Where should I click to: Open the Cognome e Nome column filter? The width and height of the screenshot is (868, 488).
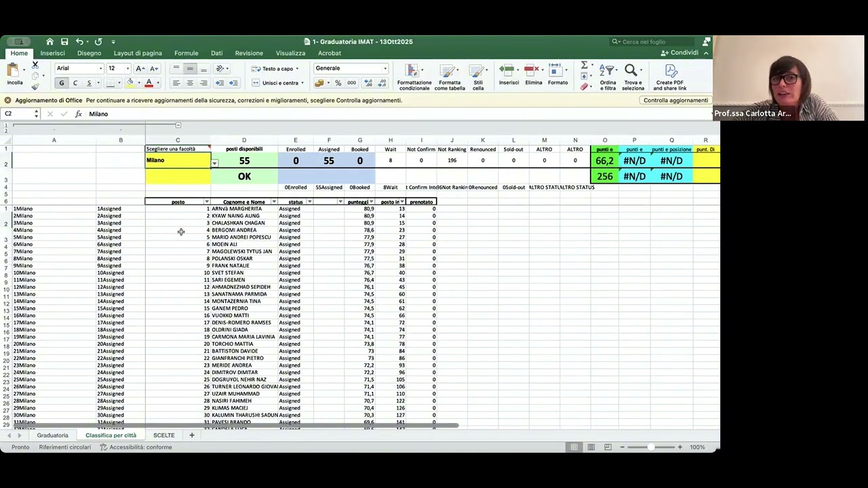274,202
